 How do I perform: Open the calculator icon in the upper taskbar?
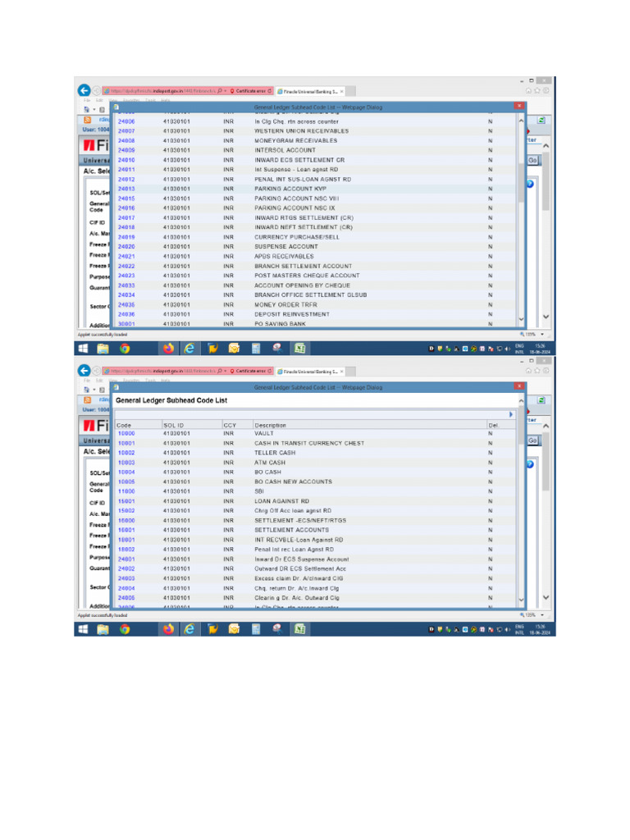pos(256,349)
